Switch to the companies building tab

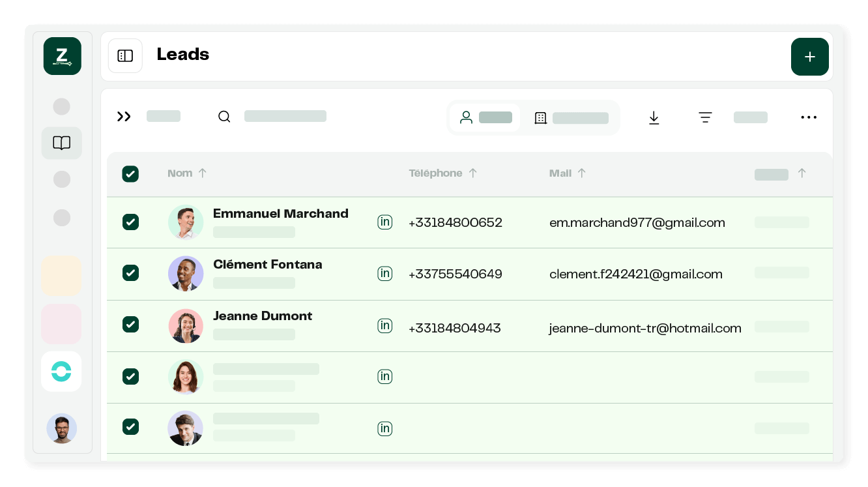(x=570, y=118)
